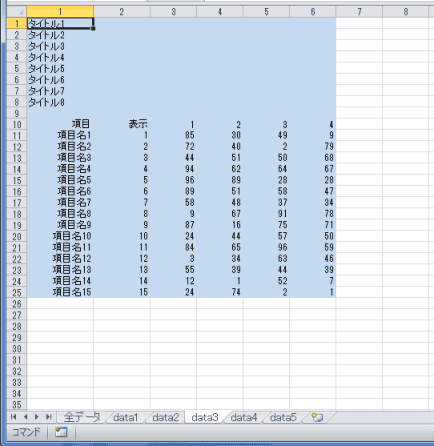
Task: Click the 項目 header cell
Action: click(x=60, y=124)
